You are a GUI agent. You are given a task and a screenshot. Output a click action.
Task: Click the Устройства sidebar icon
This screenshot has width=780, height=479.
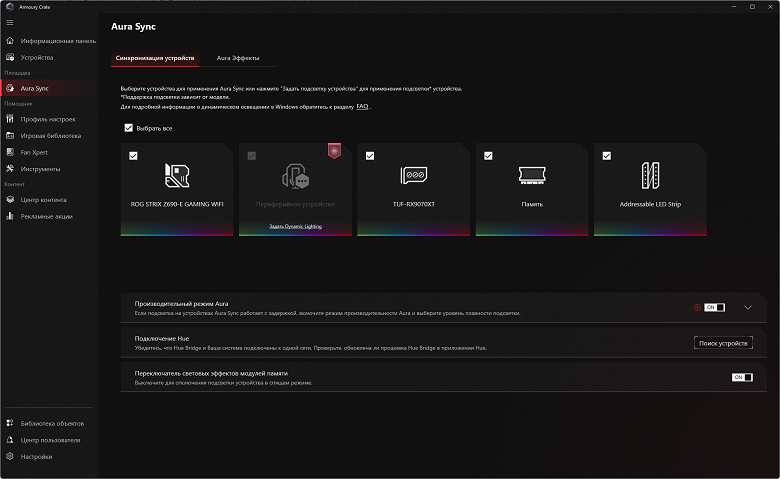point(10,57)
